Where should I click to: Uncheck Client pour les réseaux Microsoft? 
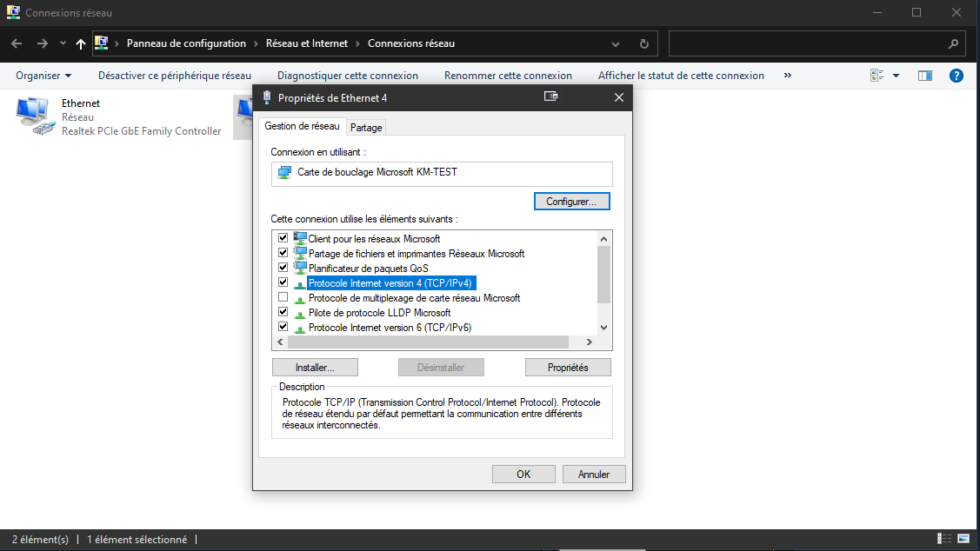click(283, 238)
